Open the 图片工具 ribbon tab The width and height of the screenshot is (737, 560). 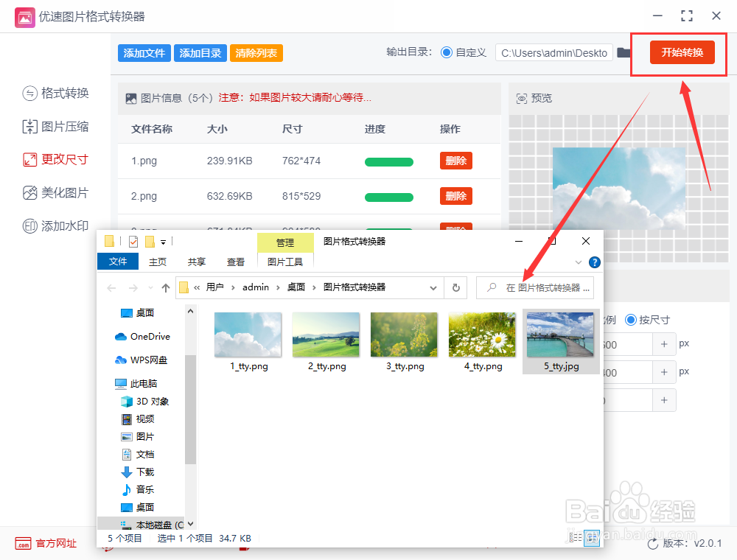284,262
